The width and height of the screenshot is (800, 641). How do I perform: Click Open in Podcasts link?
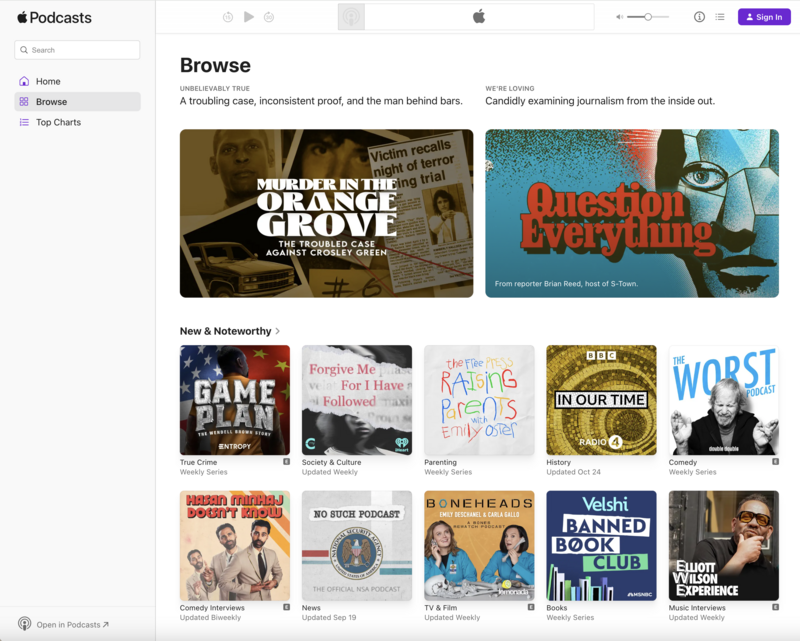[72, 625]
